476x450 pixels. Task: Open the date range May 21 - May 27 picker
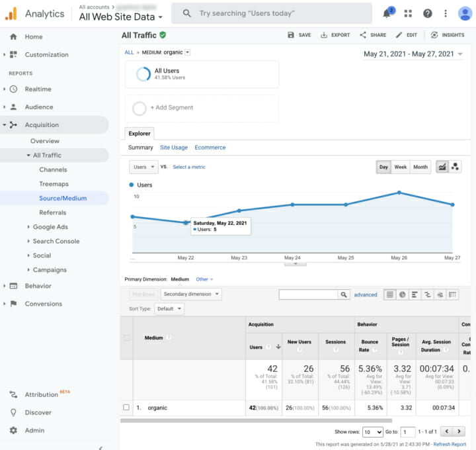[413, 54]
